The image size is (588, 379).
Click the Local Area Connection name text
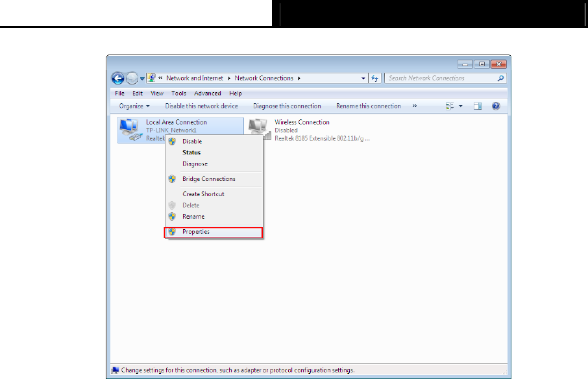click(x=177, y=122)
